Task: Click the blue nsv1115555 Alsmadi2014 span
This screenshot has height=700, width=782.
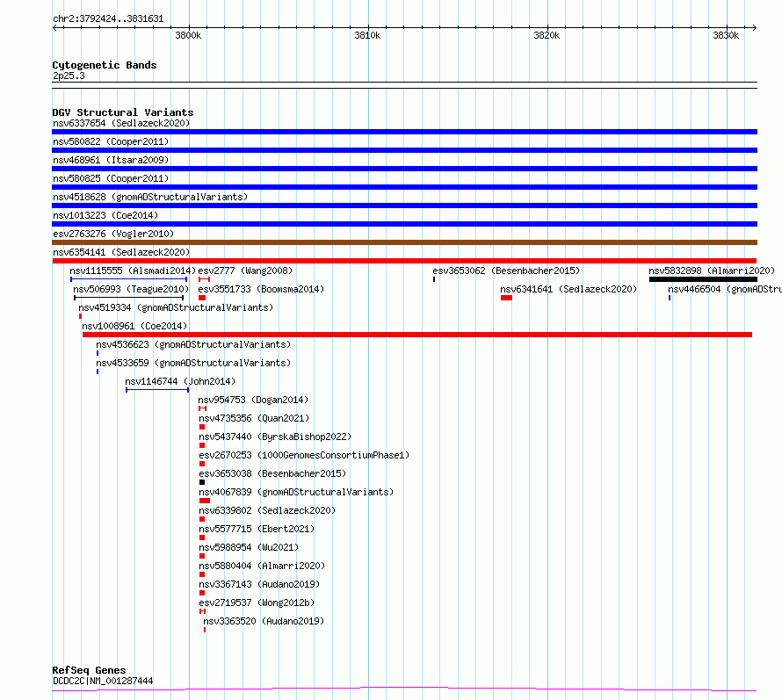Action: [x=128, y=279]
